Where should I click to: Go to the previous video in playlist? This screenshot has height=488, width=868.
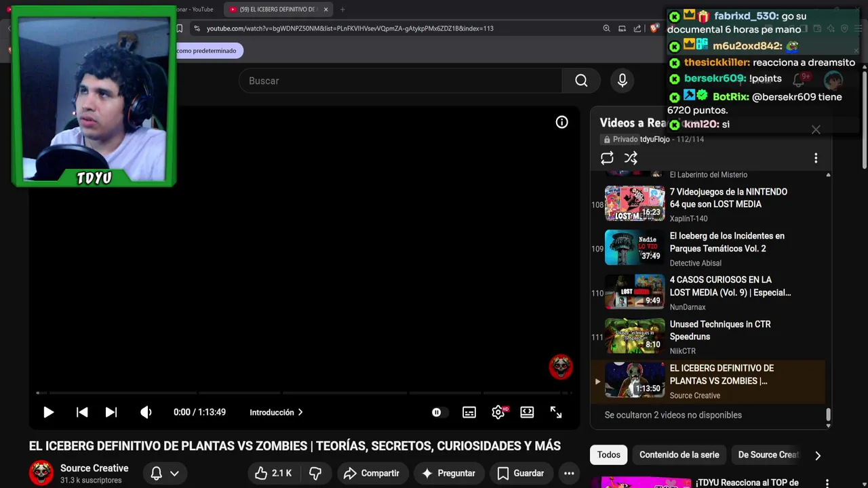pyautogui.click(x=82, y=412)
